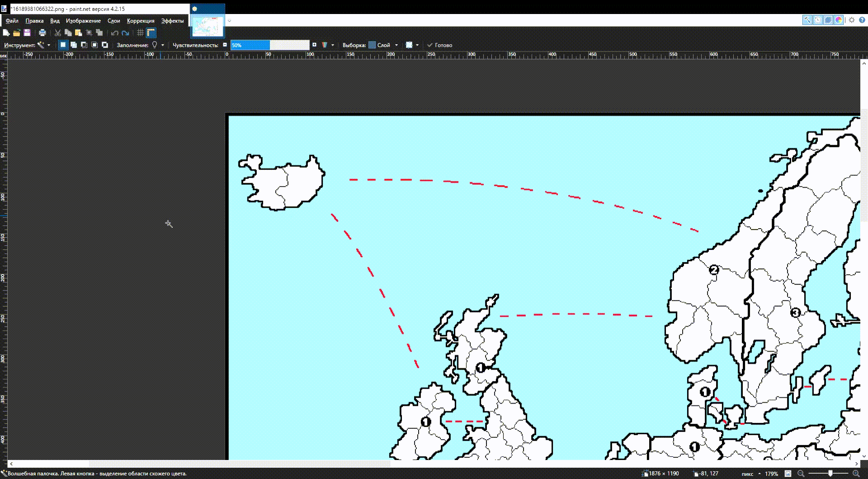The width and height of the screenshot is (868, 479).
Task: Click the magic wand tool icon
Action: point(41,45)
